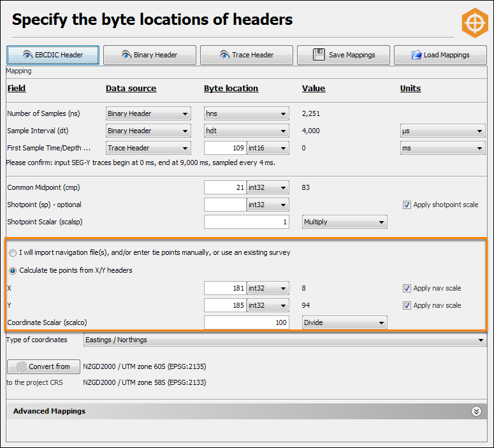494x448 pixels.
Task: Click the value 4,000
Action: [x=311, y=131]
